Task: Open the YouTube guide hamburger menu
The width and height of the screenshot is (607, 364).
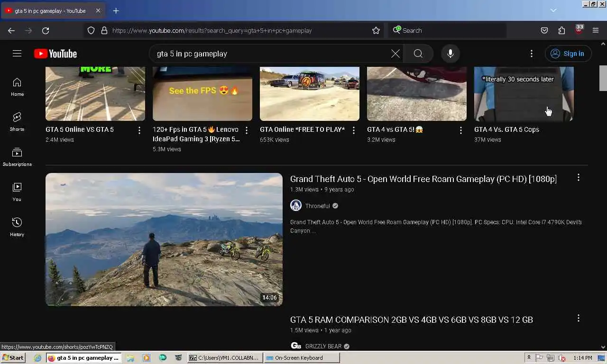Action: 17,54
